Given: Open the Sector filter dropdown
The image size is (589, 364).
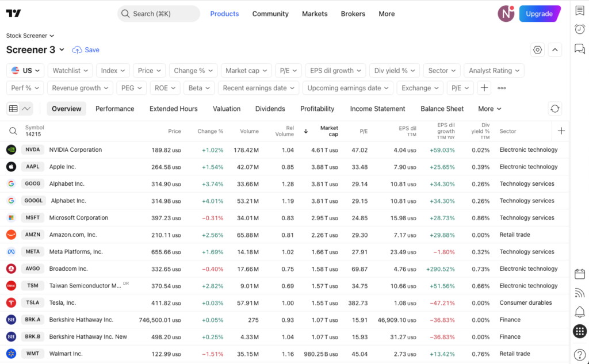Looking at the screenshot, I should pos(441,70).
